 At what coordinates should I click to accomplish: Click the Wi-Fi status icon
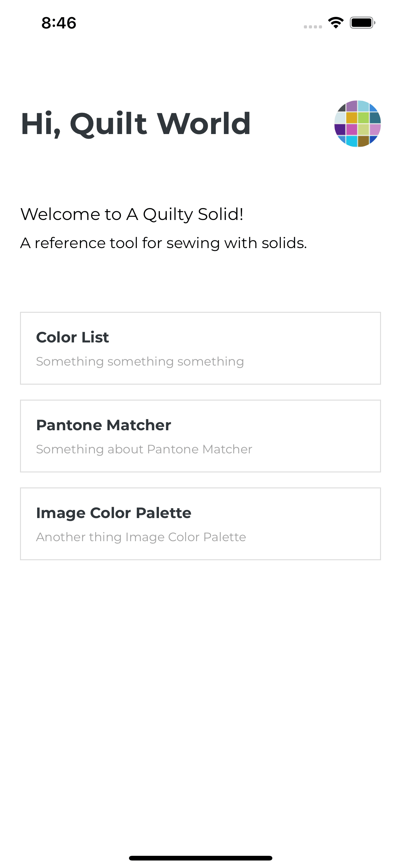click(336, 22)
